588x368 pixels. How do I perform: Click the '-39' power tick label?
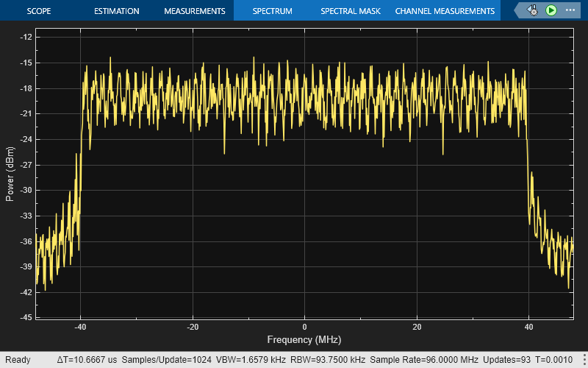point(26,266)
